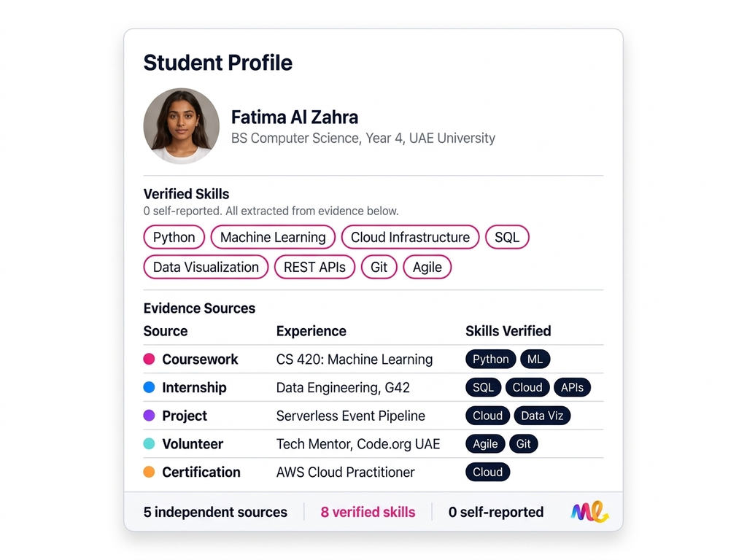Click the blue Internship source dot

[x=149, y=387]
